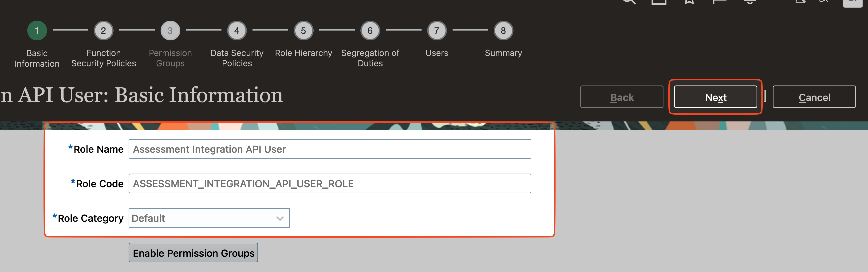Cancel the role creation wizard
868x272 pixels.
click(x=814, y=97)
